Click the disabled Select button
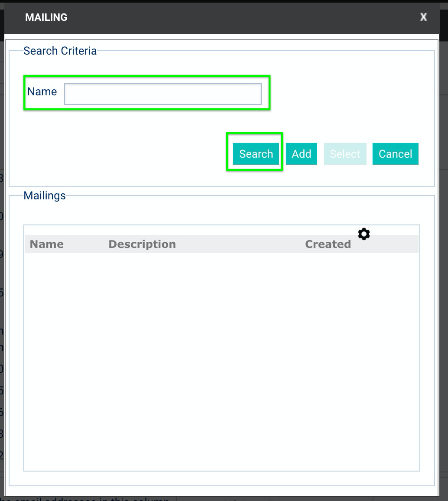Screen dimensions: 448x501 (x=345, y=154)
